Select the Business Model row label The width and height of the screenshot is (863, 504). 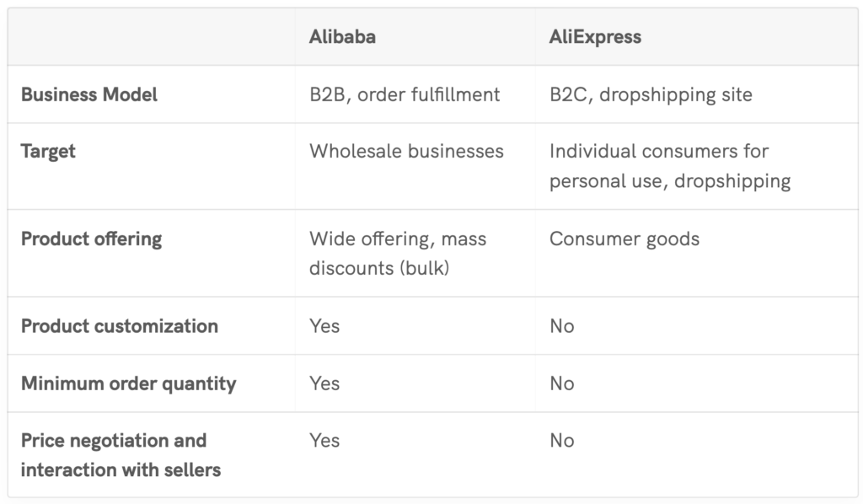(x=89, y=94)
